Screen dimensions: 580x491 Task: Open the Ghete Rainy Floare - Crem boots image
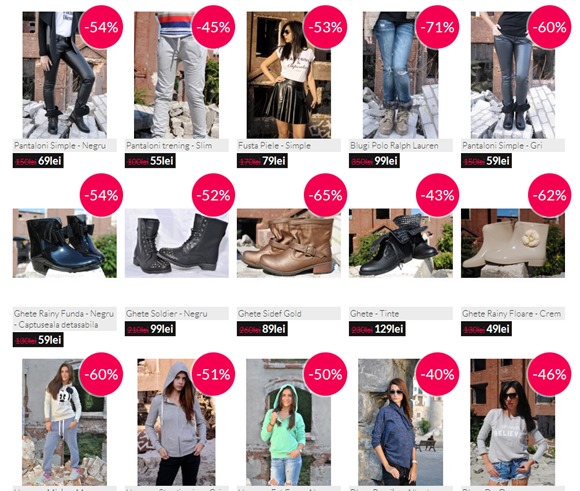[513, 243]
